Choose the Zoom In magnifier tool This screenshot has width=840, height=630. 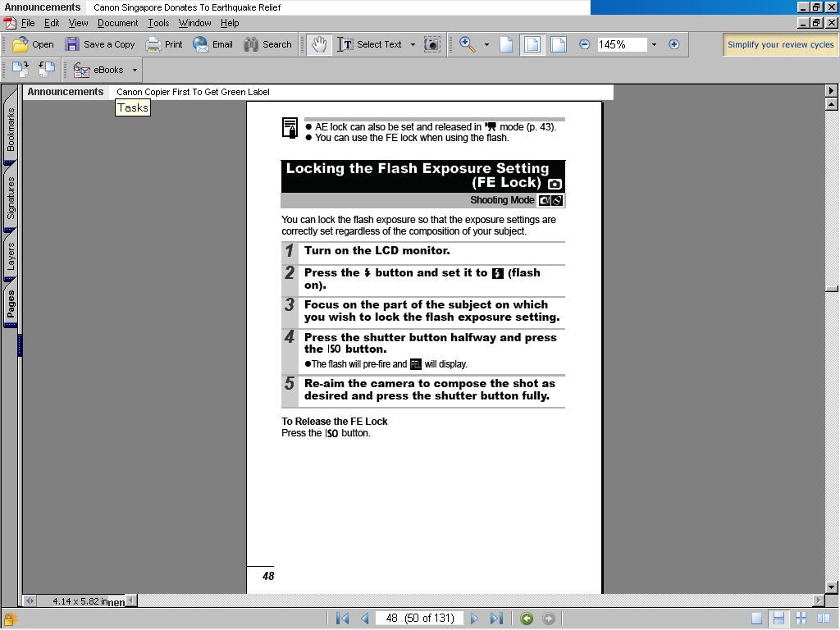467,44
